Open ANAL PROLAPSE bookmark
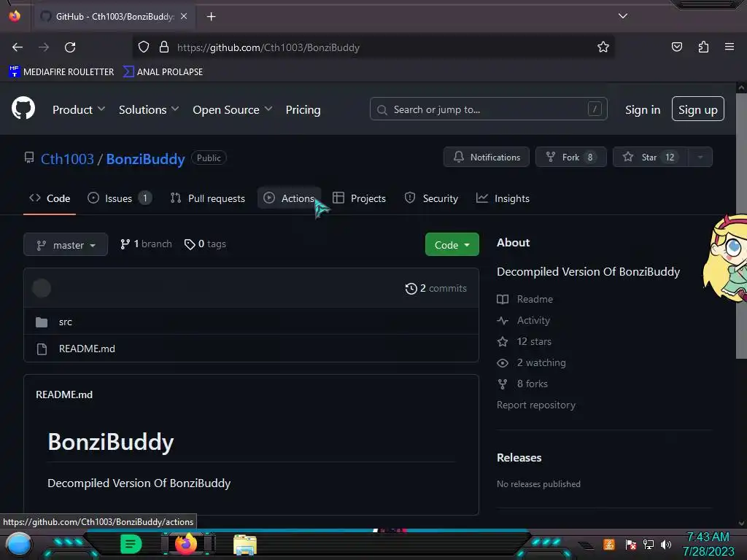Viewport: 747px width, 560px height. 163,72
